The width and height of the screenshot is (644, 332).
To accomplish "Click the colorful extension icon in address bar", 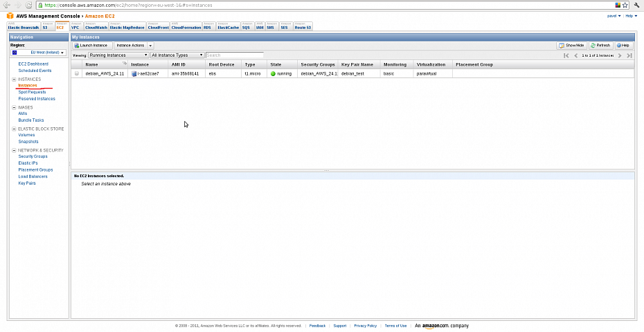I will pyautogui.click(x=618, y=6).
